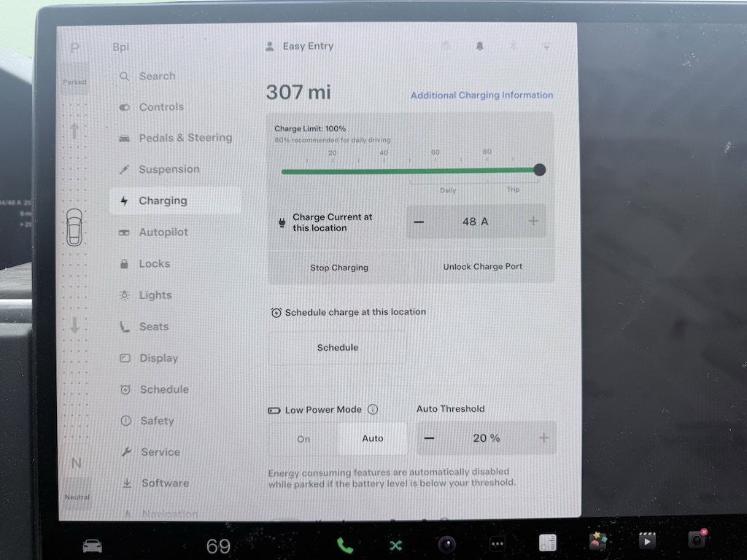
Task: Set Low Power Mode to On
Action: tap(303, 439)
